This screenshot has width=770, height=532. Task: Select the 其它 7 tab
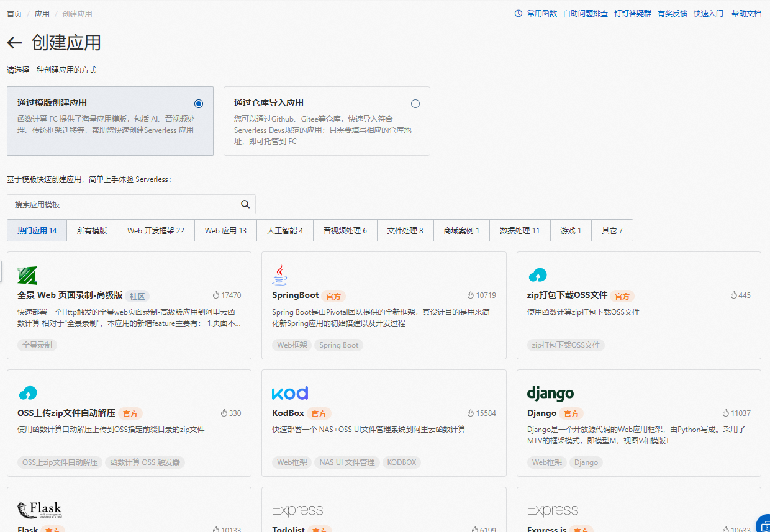click(x=612, y=230)
